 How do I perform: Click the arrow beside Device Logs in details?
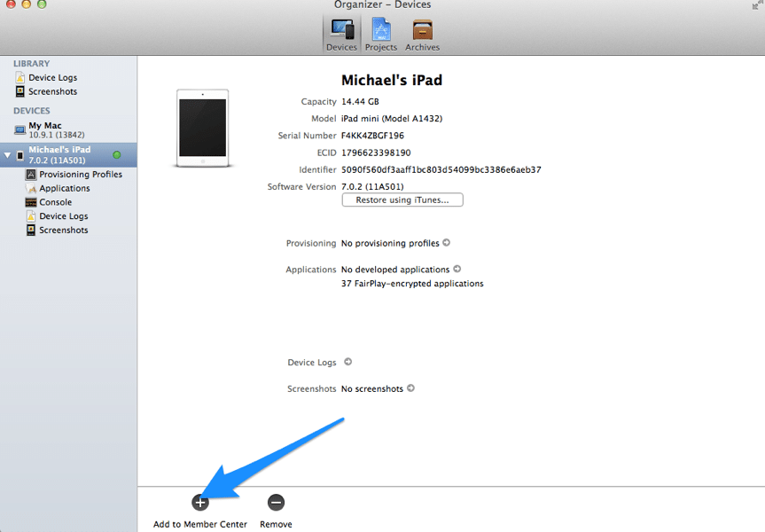point(347,362)
